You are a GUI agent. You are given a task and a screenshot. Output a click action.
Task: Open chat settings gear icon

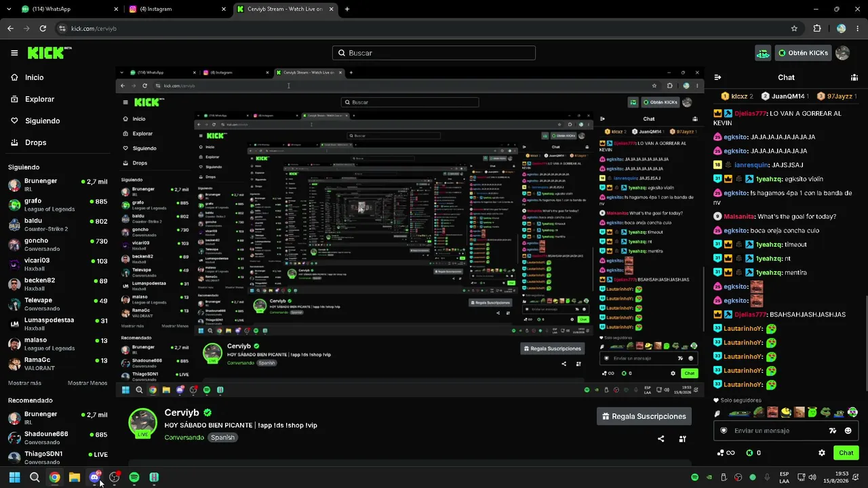click(822, 453)
